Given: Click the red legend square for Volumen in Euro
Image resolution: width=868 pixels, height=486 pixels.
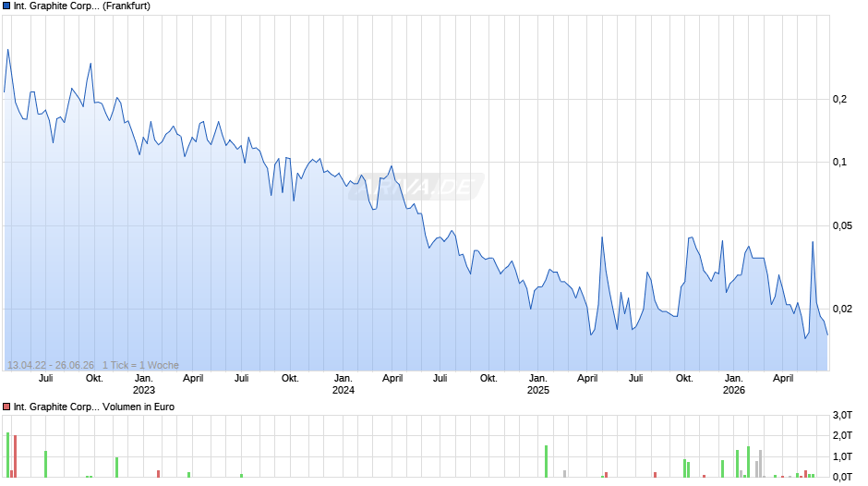Looking at the screenshot, I should tap(6, 407).
